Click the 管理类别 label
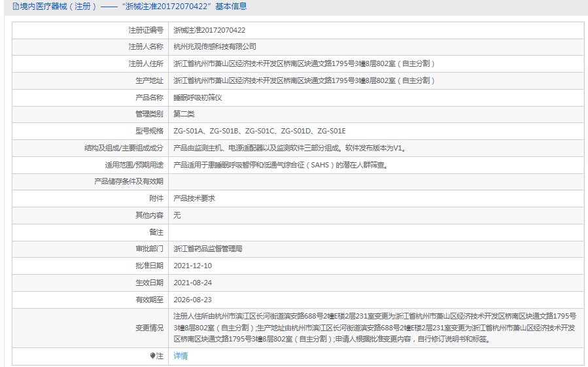This screenshot has height=367, width=588. (x=149, y=114)
